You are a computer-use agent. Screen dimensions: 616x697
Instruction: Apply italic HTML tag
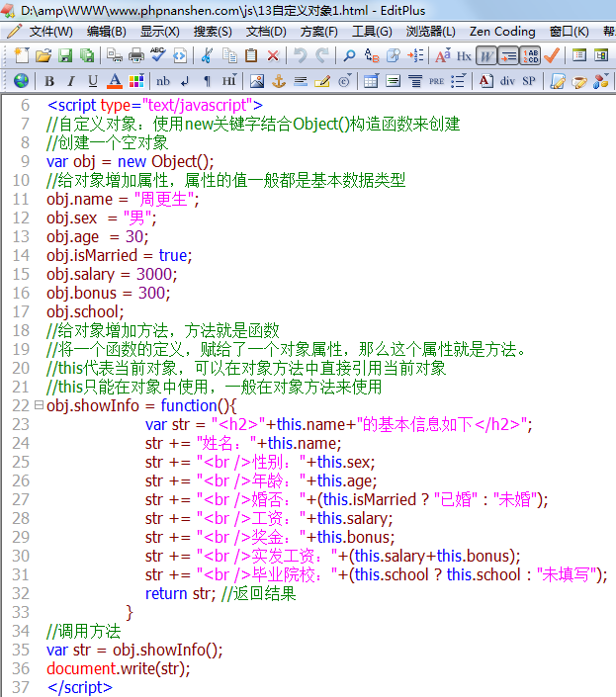tap(71, 81)
